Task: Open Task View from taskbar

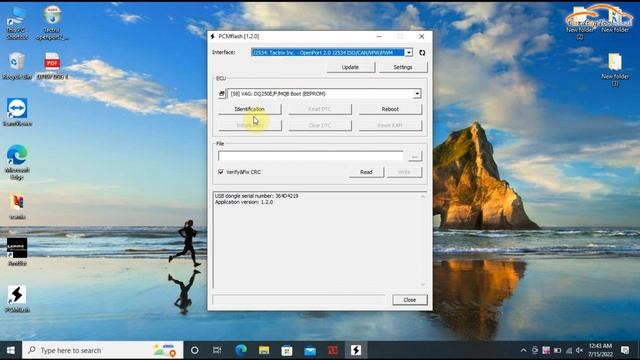Action: click(x=217, y=350)
